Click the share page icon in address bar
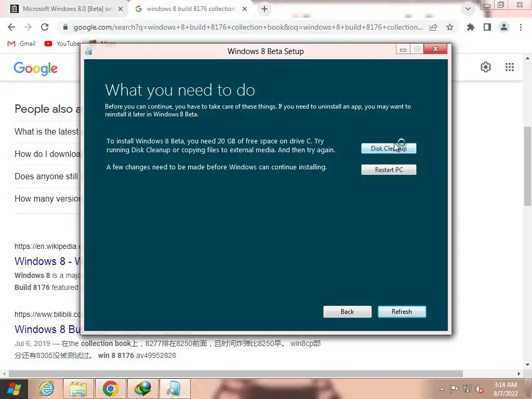Screen dimensions: 532x399 (x=433, y=27)
